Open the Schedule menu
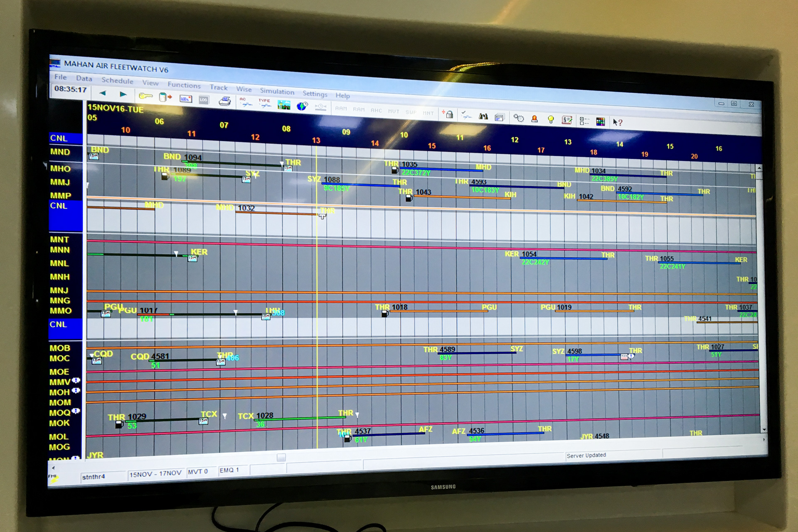The image size is (798, 532). 117,81
